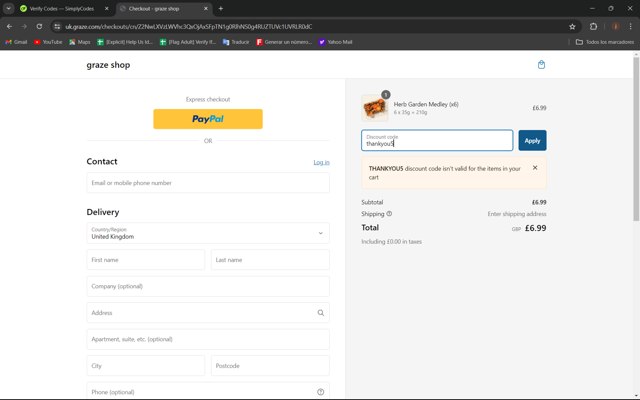
Task: Close the Verify Codes SimplyCodes tab
Action: [x=107, y=8]
